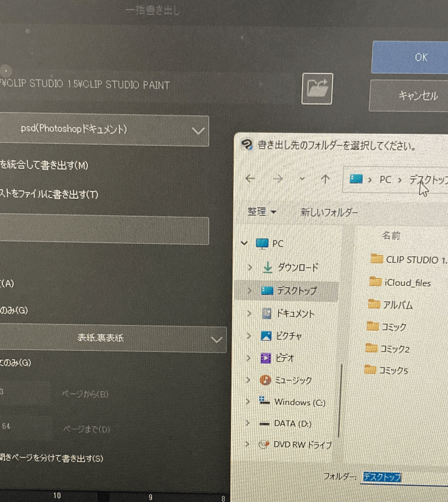Collapse the PC tree node chevron

(x=245, y=244)
